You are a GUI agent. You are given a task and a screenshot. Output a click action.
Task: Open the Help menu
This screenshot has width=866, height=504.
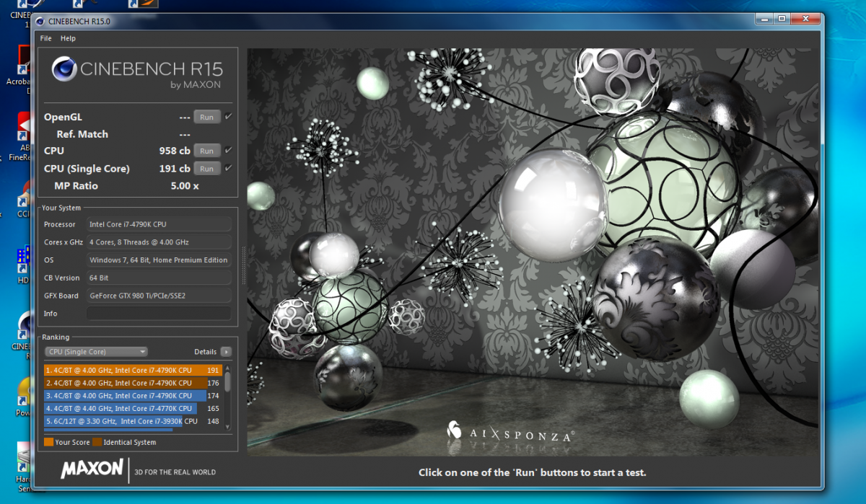(x=68, y=38)
